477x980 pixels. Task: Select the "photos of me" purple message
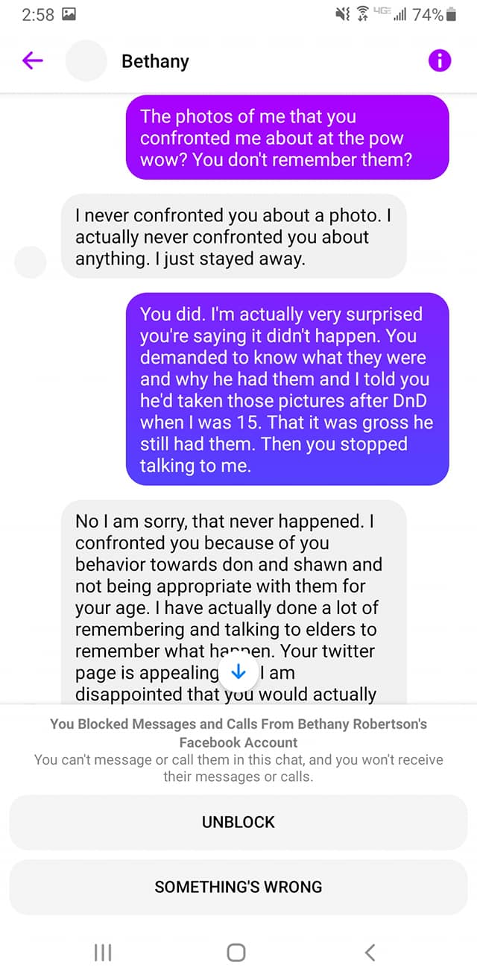[x=288, y=138]
